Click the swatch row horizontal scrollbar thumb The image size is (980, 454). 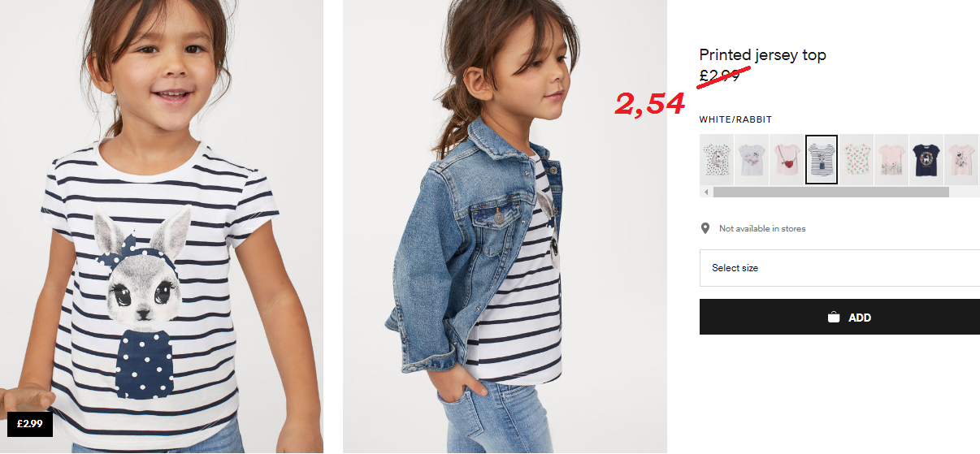tap(830, 192)
